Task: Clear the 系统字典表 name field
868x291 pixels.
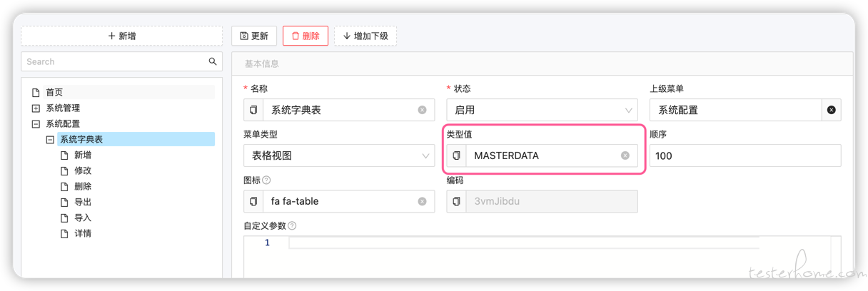Action: (422, 110)
